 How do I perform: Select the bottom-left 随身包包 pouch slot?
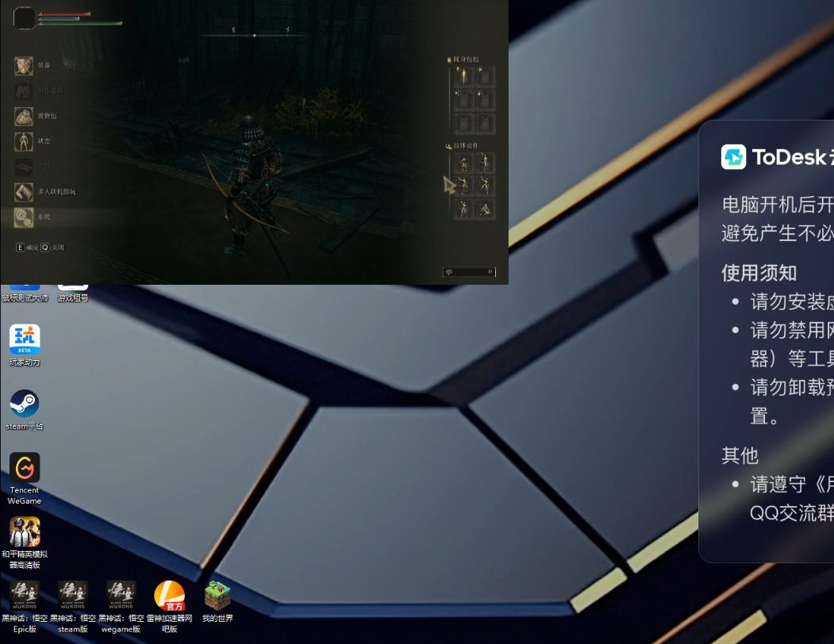(x=463, y=123)
